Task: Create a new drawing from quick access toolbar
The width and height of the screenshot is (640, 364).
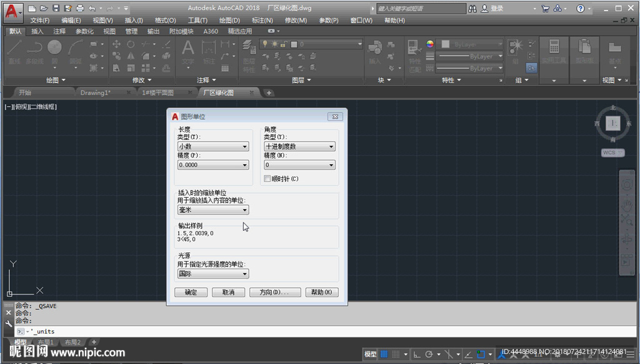Action: 32,8
